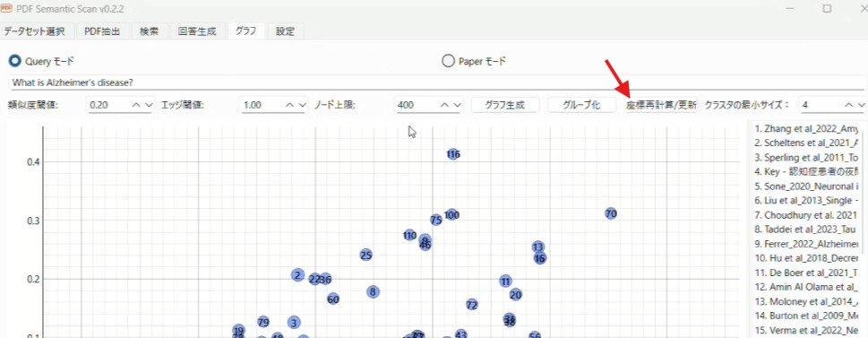Click the グラフ生成 button

(505, 105)
